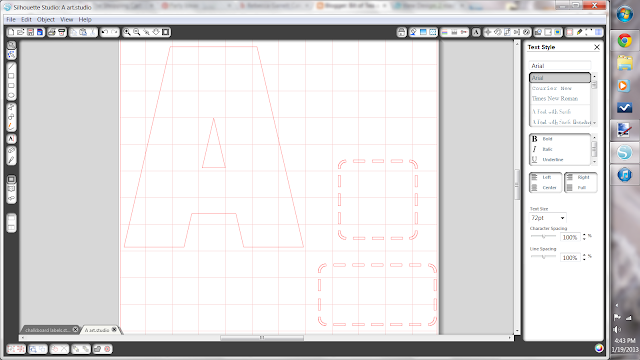640x360 pixels.
Task: Set Center text justification
Action: 545,188
